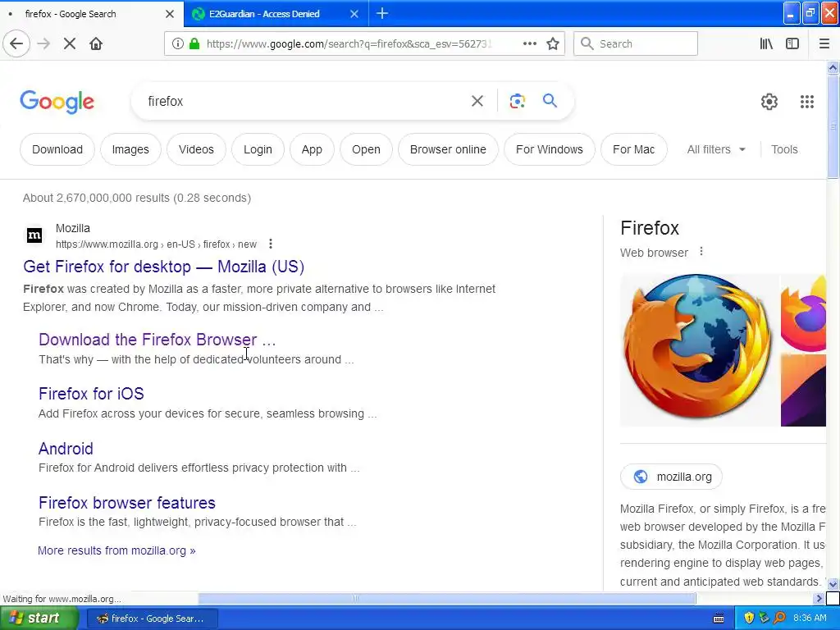Toggle the sidebar view icon
The height and width of the screenshot is (630, 840).
click(792, 43)
